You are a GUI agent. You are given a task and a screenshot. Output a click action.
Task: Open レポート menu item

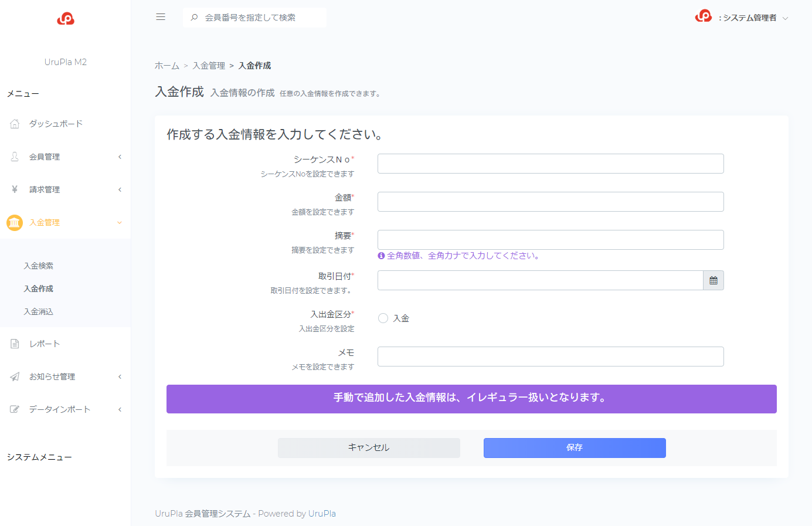click(65, 344)
